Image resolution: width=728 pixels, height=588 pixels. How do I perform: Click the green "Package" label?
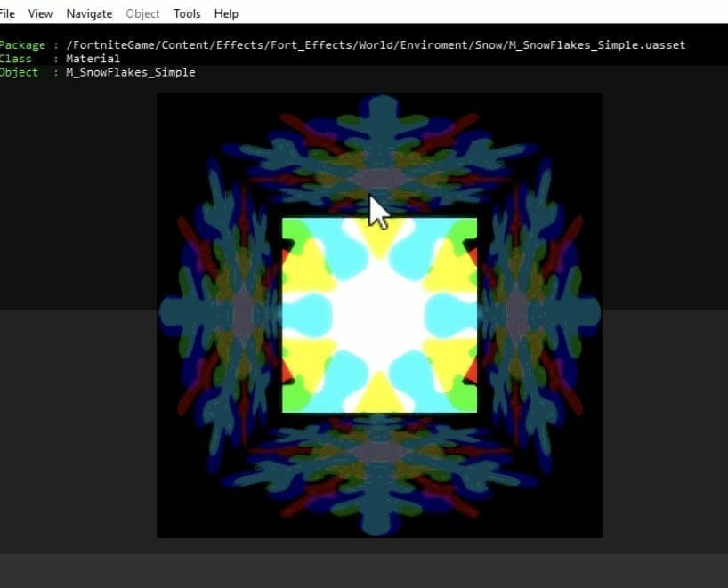click(x=21, y=45)
